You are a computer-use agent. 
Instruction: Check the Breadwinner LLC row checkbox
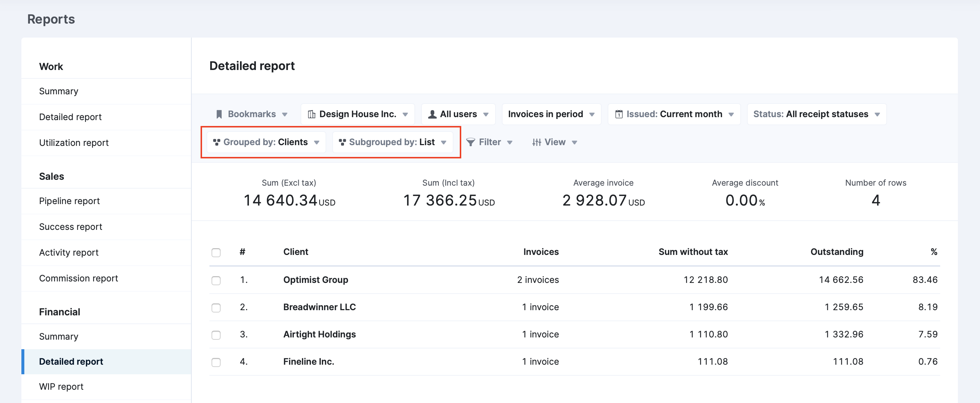(x=216, y=308)
